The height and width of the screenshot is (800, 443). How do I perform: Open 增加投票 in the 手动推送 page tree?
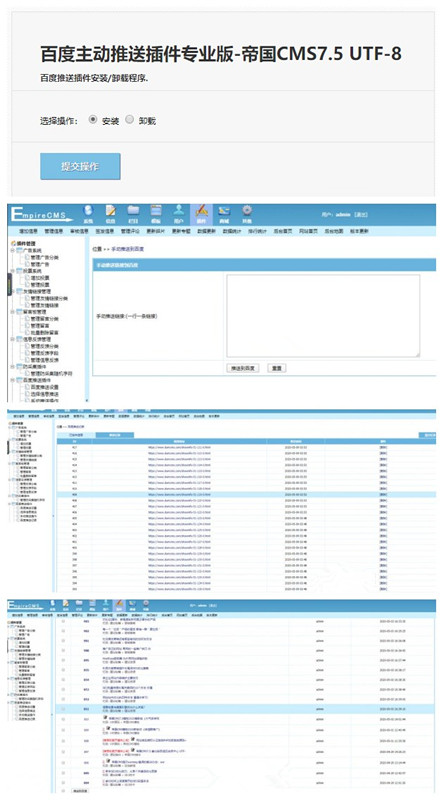coord(40,278)
